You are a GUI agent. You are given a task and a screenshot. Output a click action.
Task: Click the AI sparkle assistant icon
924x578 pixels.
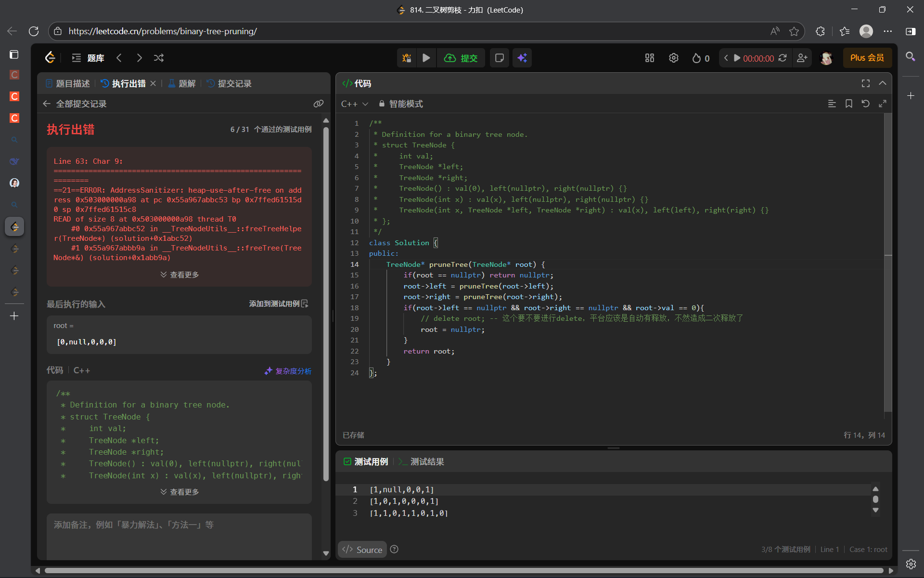pyautogui.click(x=522, y=58)
